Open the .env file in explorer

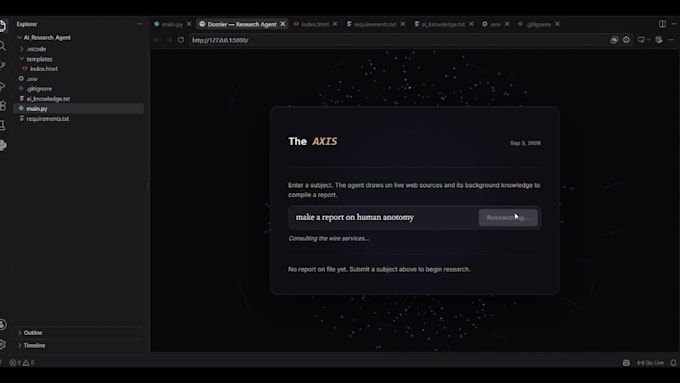point(32,79)
